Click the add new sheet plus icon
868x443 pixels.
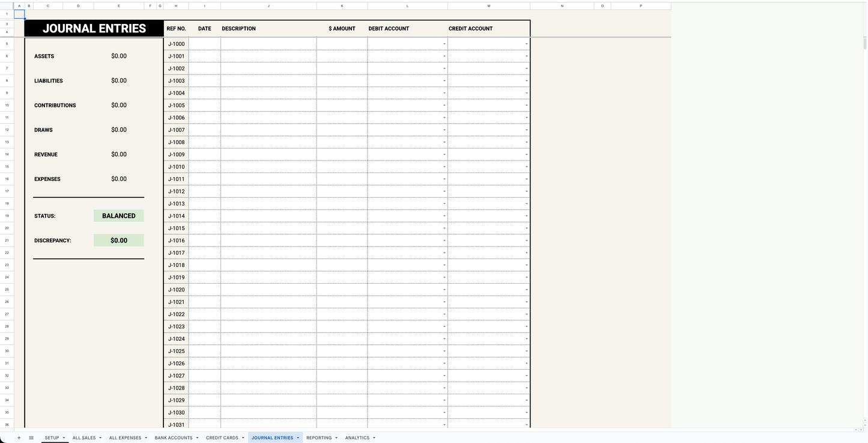(x=19, y=438)
